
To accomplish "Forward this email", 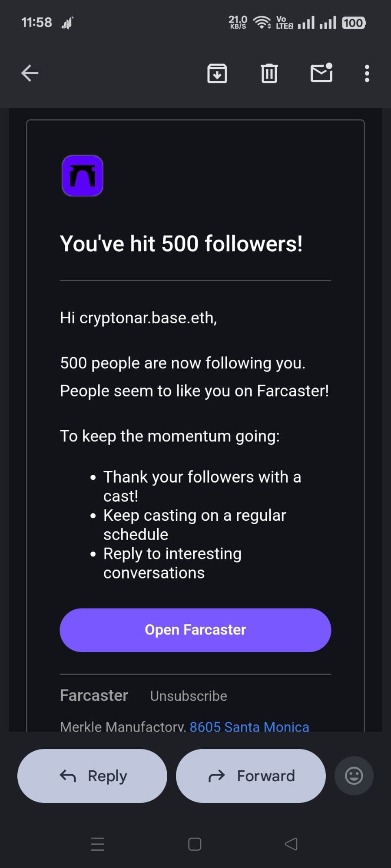I will [251, 776].
